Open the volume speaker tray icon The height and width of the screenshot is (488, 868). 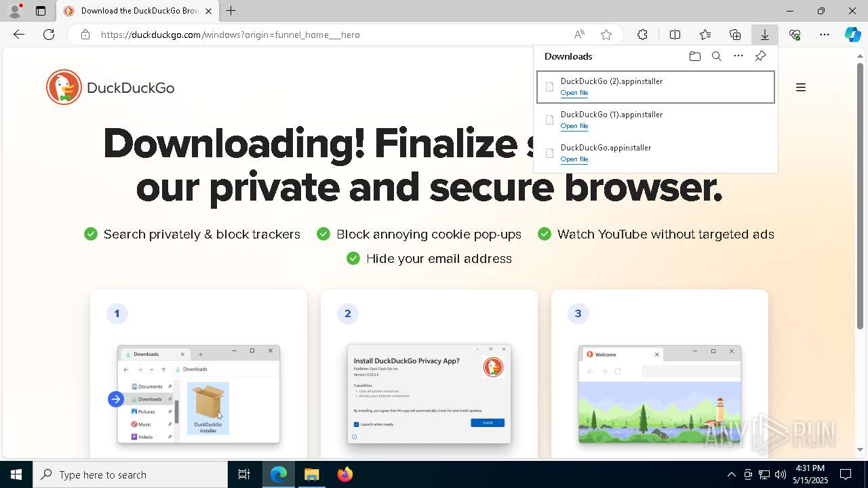[780, 474]
